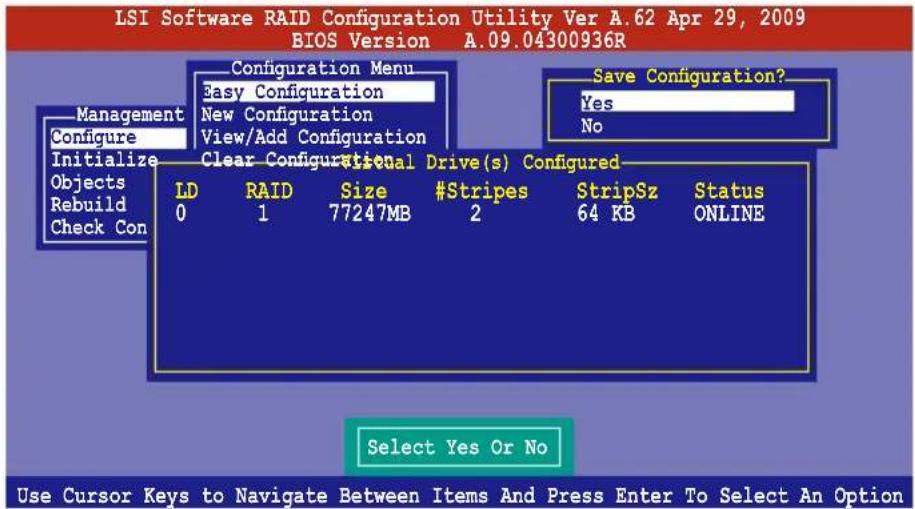Click the StripSz column header

pyautogui.click(x=617, y=191)
